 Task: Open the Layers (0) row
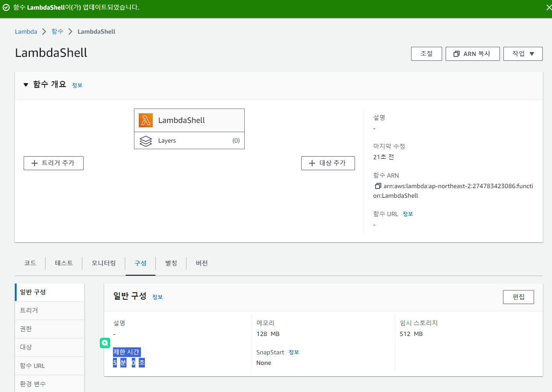[189, 140]
